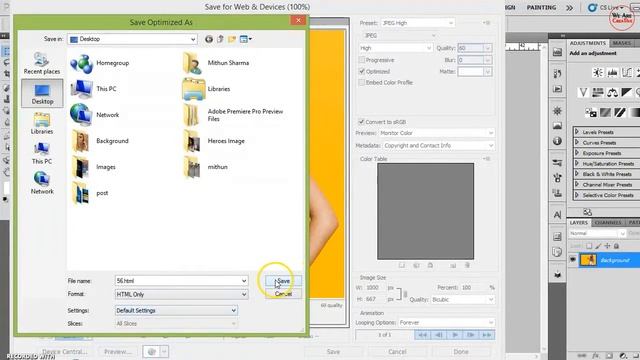Expand Curves Presets list

pos(577,142)
